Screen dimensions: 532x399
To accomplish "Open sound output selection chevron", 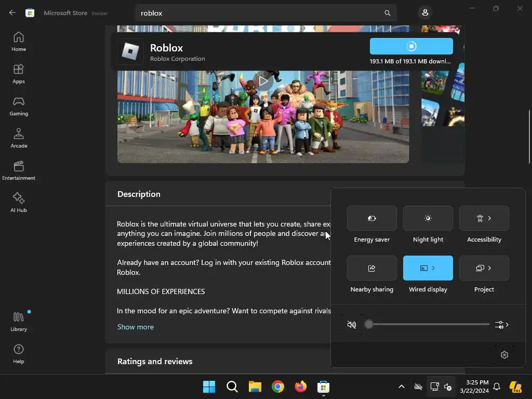I will click(502, 325).
